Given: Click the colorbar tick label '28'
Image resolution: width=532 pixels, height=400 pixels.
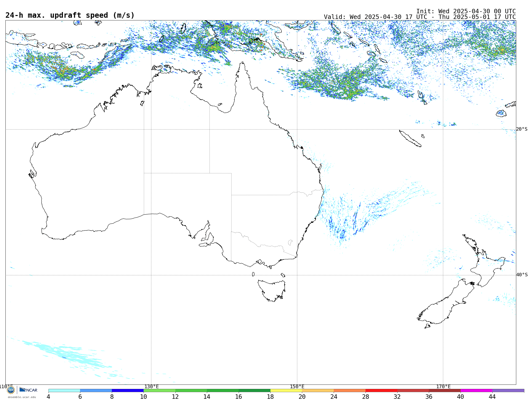Looking at the screenshot, I should pyautogui.click(x=366, y=397).
